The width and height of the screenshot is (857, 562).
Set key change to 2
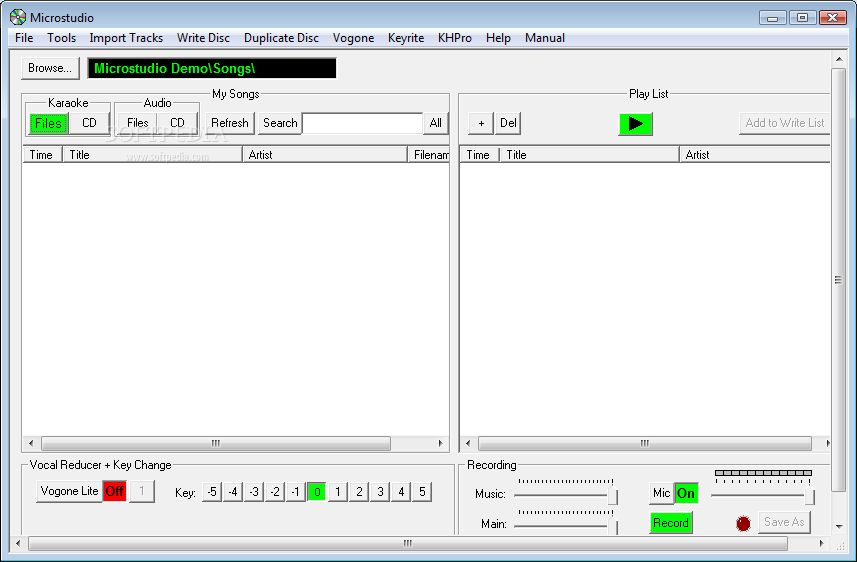359,492
